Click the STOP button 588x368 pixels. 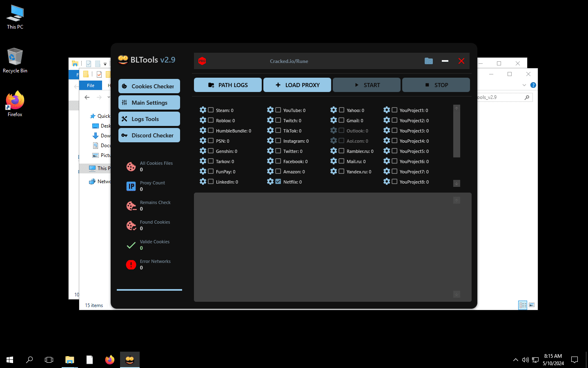tap(436, 85)
